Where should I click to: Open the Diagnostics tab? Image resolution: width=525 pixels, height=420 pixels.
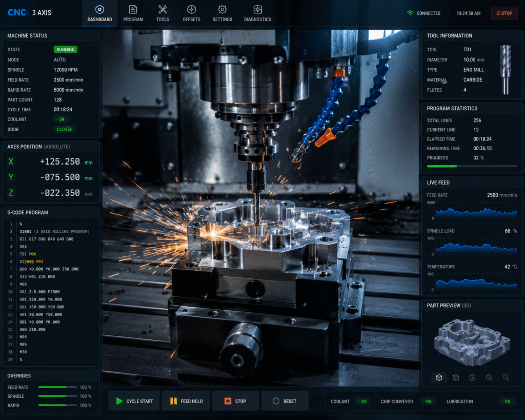tap(257, 13)
